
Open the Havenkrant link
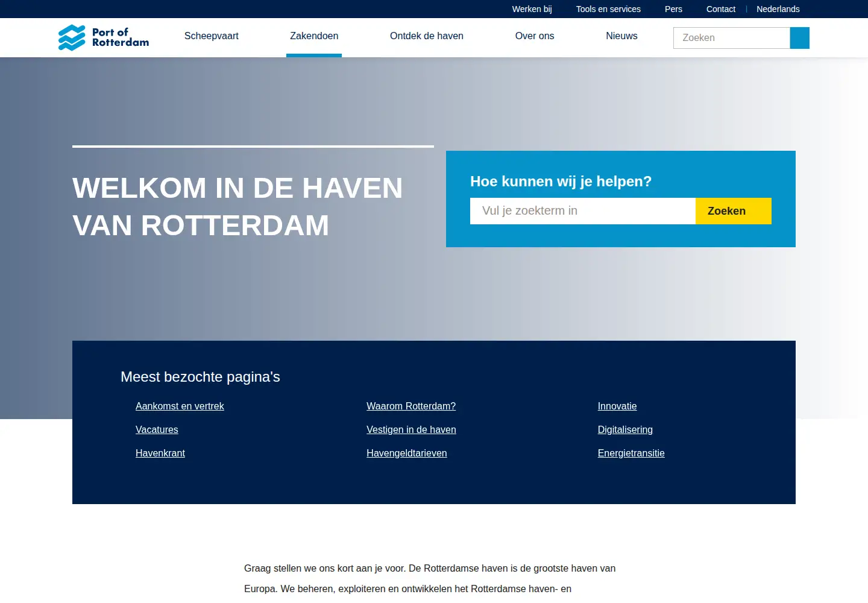pyautogui.click(x=160, y=453)
